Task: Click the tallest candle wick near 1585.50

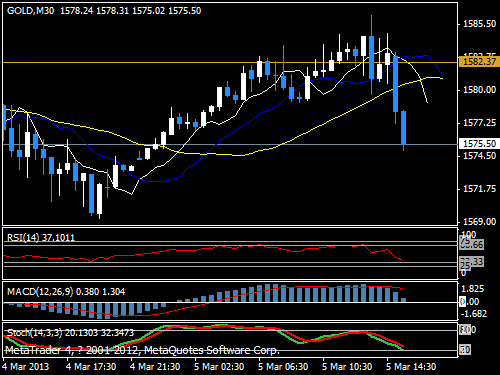Action: pos(371,25)
